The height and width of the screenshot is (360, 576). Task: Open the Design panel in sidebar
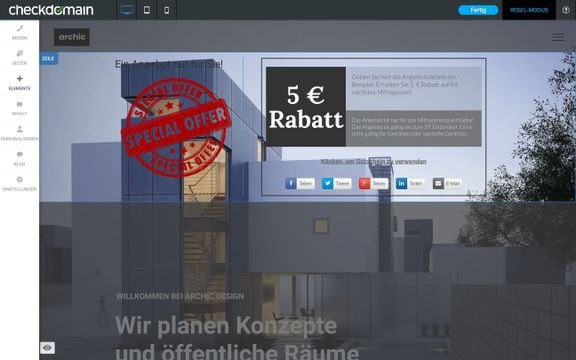(19, 33)
